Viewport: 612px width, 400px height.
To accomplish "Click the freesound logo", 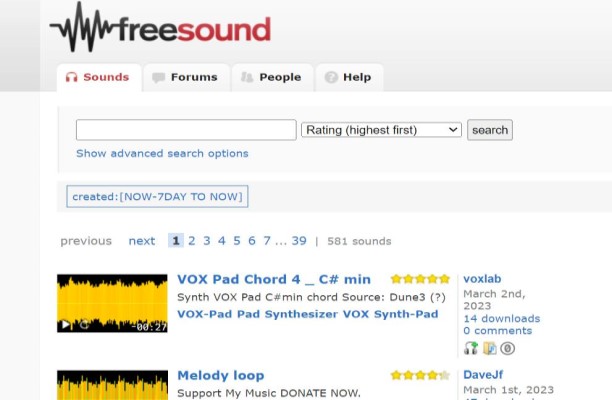I will [160, 29].
